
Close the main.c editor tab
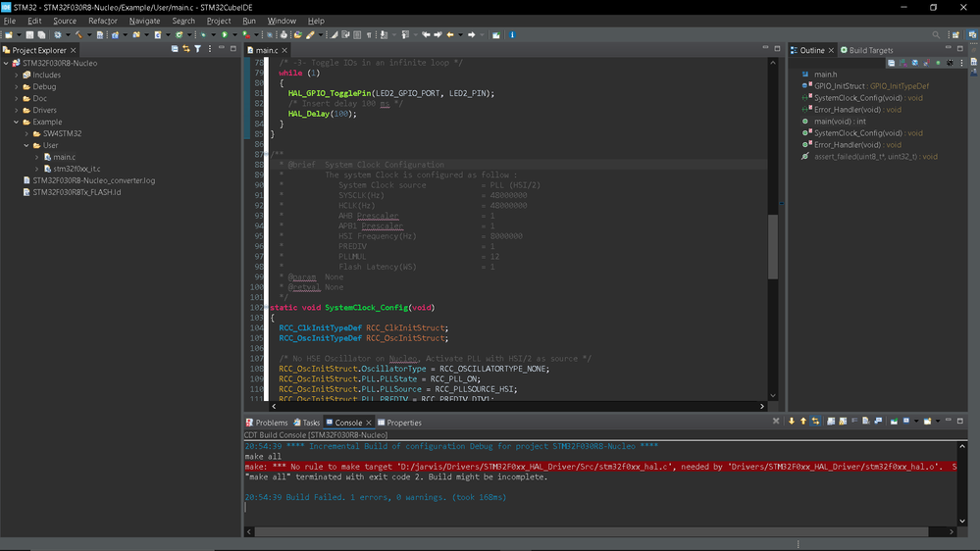click(284, 50)
